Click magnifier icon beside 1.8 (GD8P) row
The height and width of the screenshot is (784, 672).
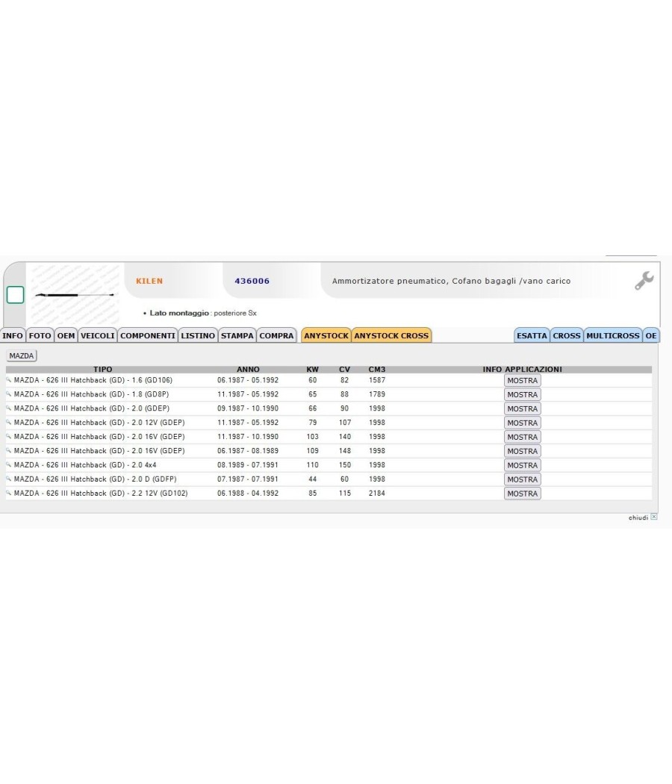(8, 394)
